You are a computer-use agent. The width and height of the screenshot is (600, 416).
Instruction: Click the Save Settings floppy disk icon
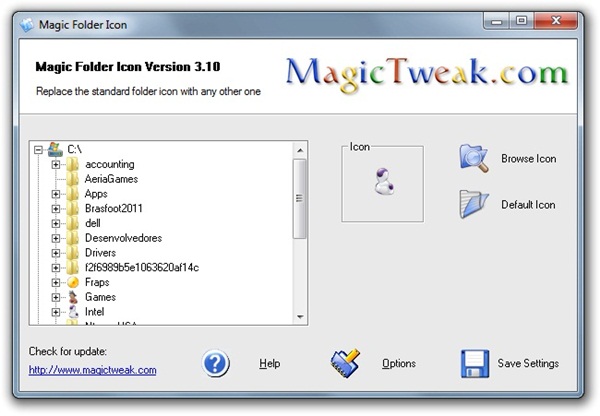pyautogui.click(x=474, y=363)
